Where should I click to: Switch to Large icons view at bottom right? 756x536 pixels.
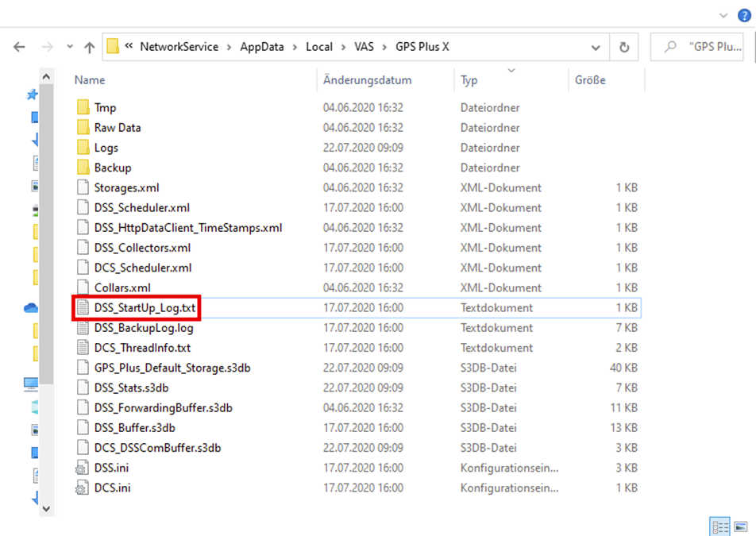(740, 526)
